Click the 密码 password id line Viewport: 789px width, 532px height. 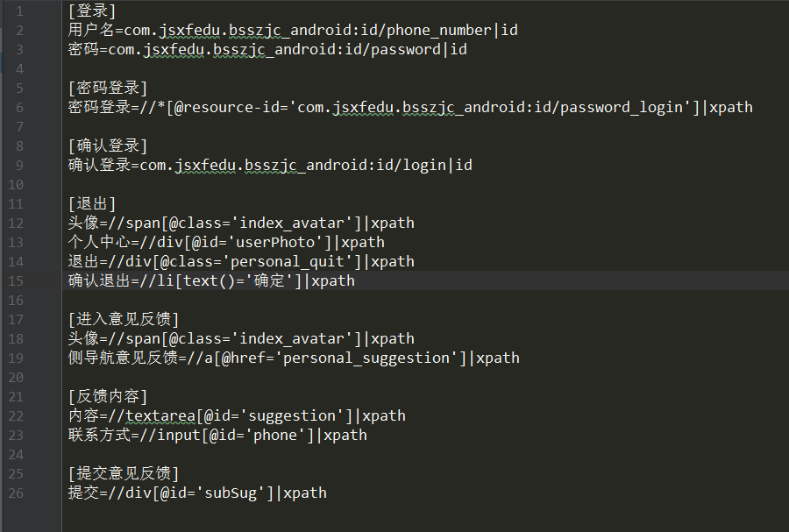coord(267,49)
